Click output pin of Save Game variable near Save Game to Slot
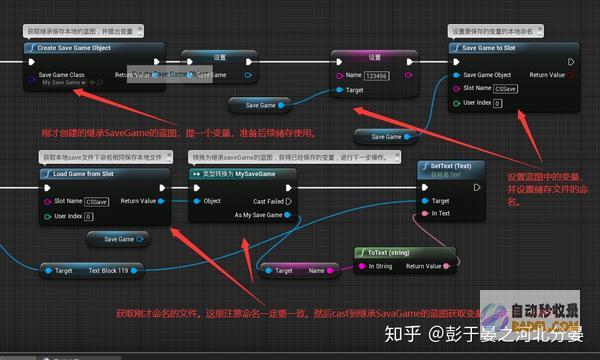 pos(407,137)
